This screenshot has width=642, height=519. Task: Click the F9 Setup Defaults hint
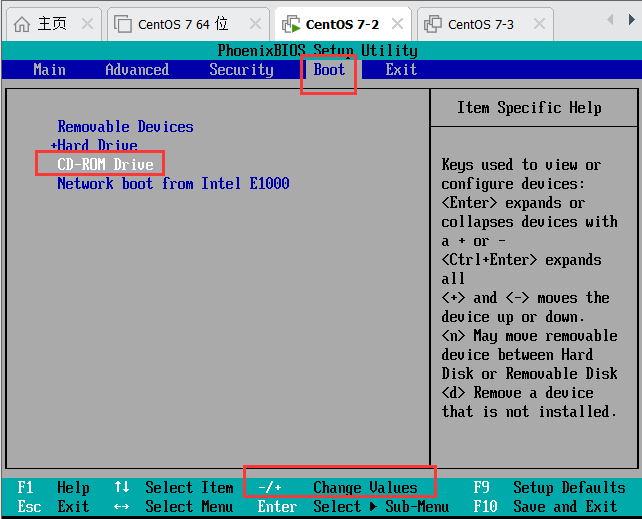tap(549, 487)
